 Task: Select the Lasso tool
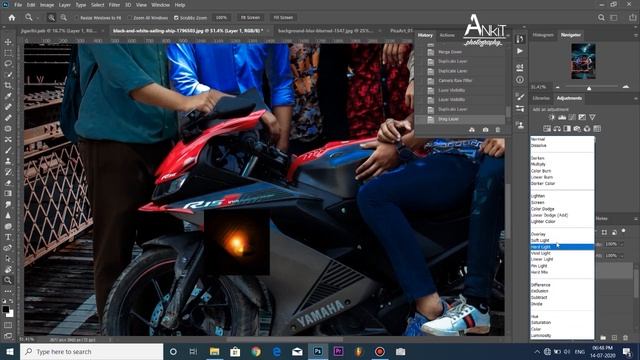click(x=8, y=64)
